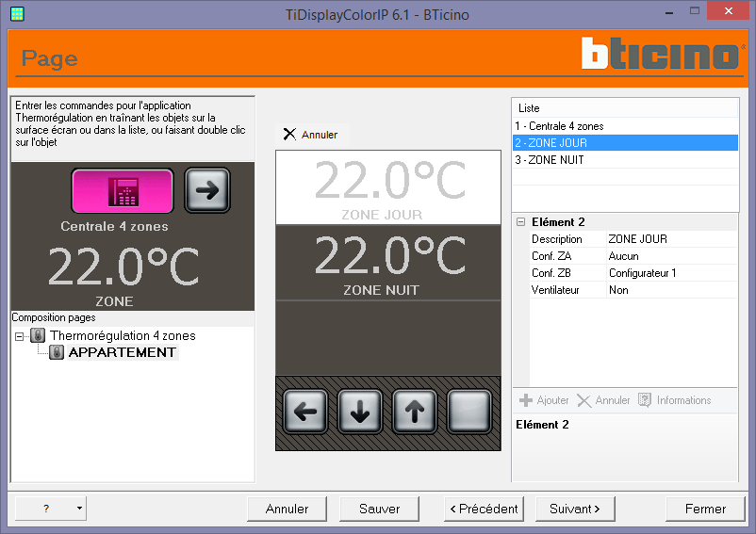Click the blank button on preview screen
The image size is (756, 534).
(x=468, y=412)
